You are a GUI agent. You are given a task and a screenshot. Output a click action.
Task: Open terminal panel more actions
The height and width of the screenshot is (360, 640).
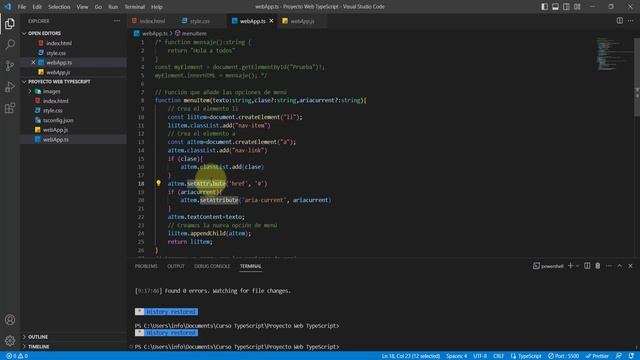[609, 266]
